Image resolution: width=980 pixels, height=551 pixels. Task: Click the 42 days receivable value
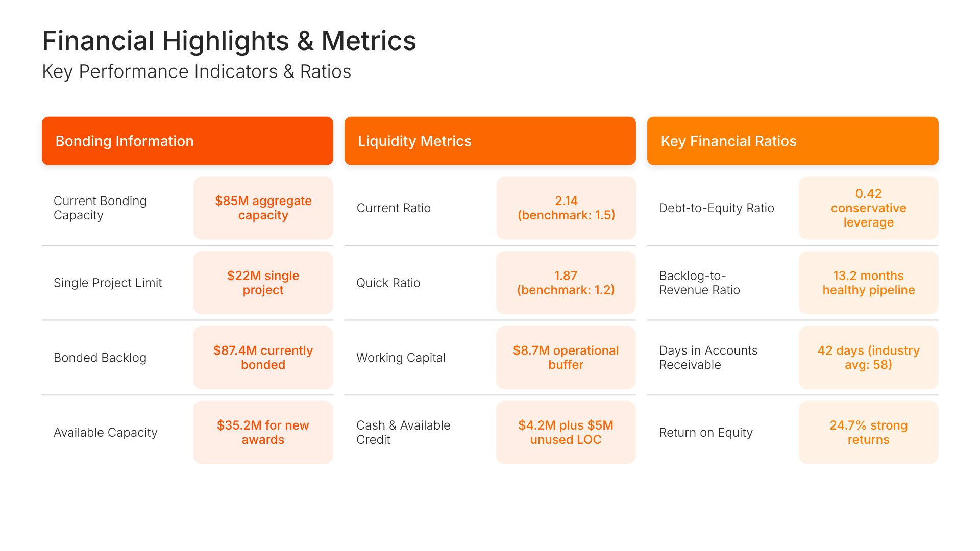click(868, 358)
